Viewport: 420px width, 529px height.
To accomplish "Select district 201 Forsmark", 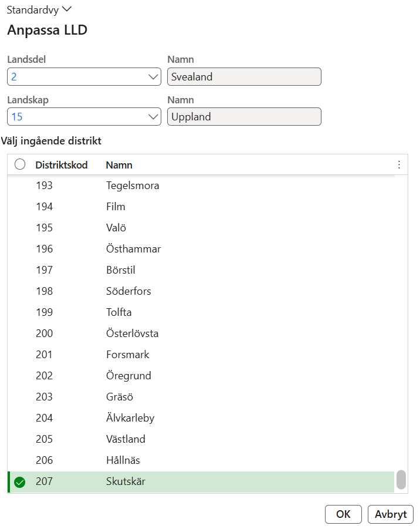I will point(201,355).
